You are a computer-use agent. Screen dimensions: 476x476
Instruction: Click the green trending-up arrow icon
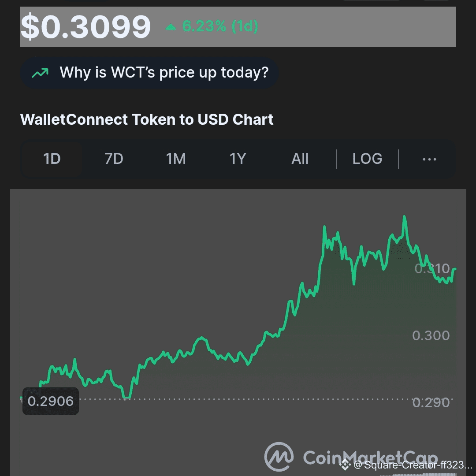click(40, 73)
